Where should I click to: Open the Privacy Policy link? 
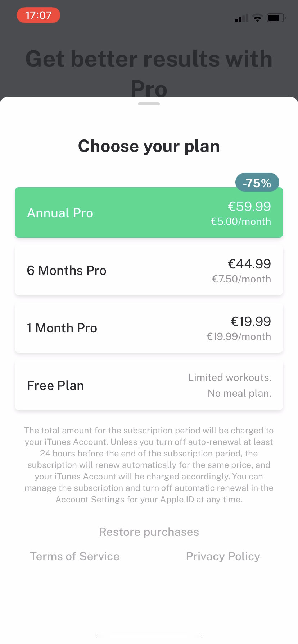click(x=223, y=556)
